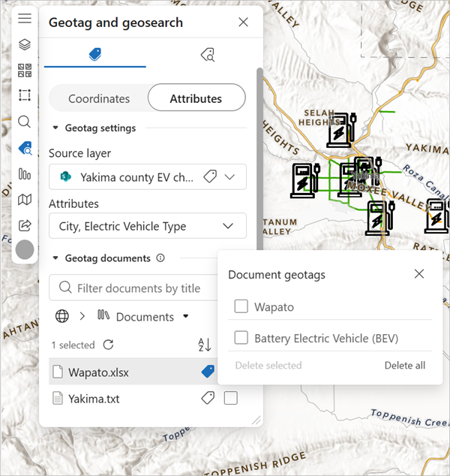Click Delete all button
The height and width of the screenshot is (476, 450).
(x=405, y=365)
